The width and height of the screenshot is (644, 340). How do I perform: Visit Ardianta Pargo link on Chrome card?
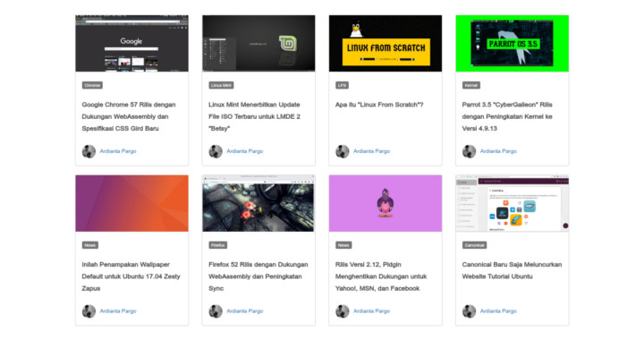(x=118, y=151)
